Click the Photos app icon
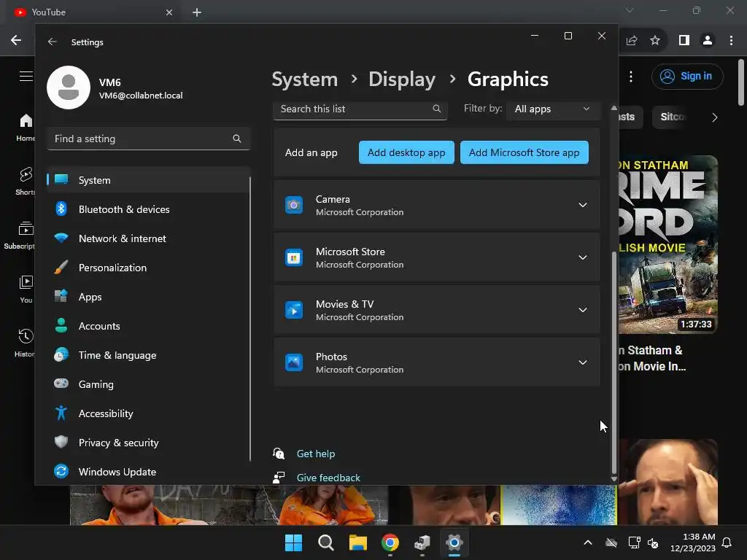This screenshot has width=747, height=560. point(294,362)
